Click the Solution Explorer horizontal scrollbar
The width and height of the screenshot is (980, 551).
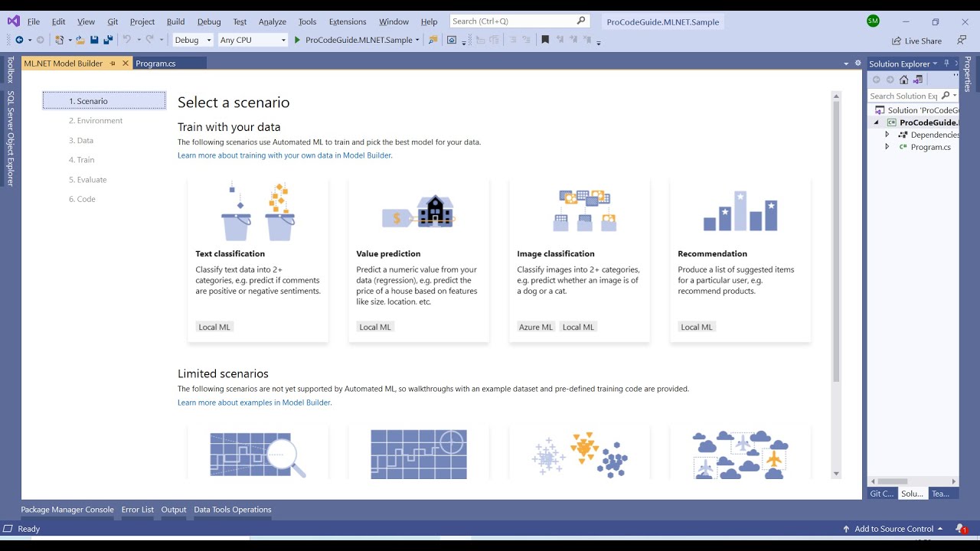pos(893,481)
